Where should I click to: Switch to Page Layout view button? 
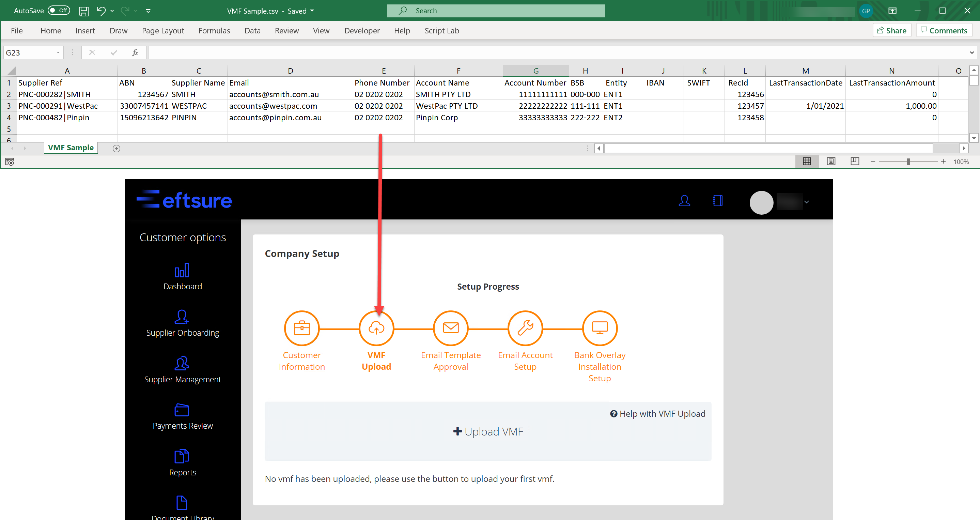[x=831, y=162]
